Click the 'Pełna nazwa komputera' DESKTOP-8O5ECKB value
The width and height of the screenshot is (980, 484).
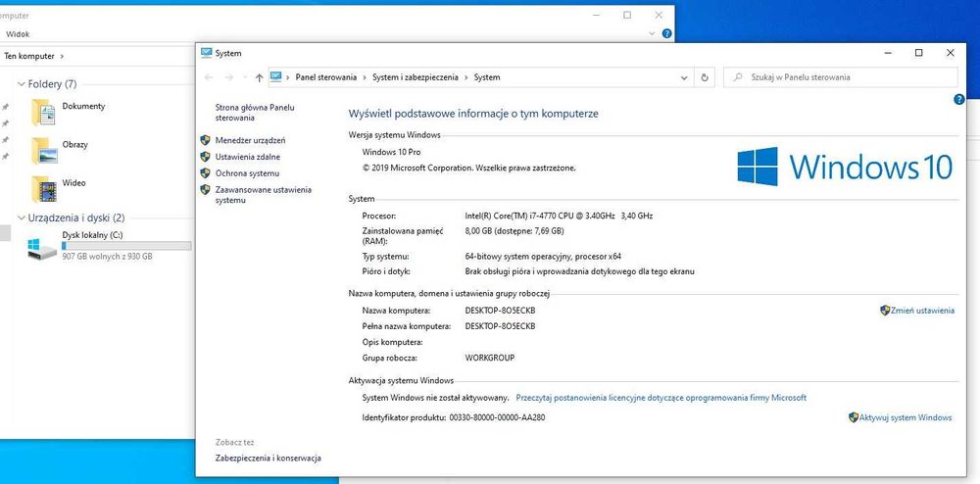500,326
